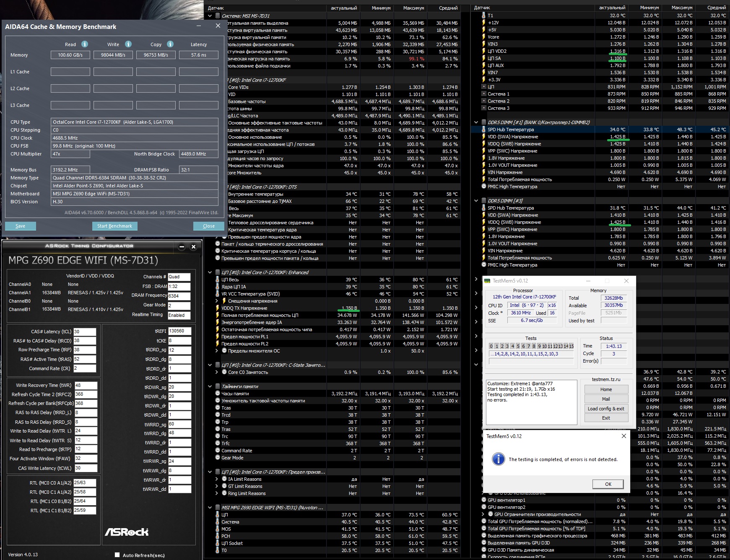Click the lightning icon for VDD (SWA) Напряжение

point(484,137)
